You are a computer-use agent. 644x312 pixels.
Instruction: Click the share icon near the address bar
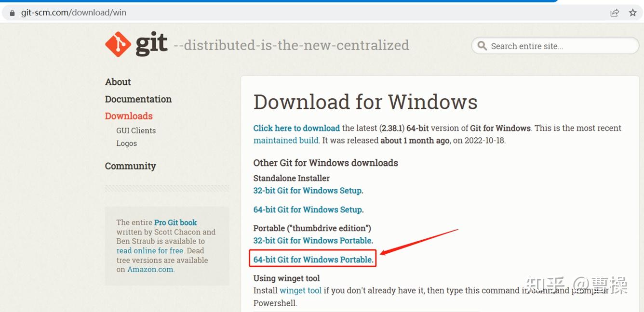tap(615, 13)
